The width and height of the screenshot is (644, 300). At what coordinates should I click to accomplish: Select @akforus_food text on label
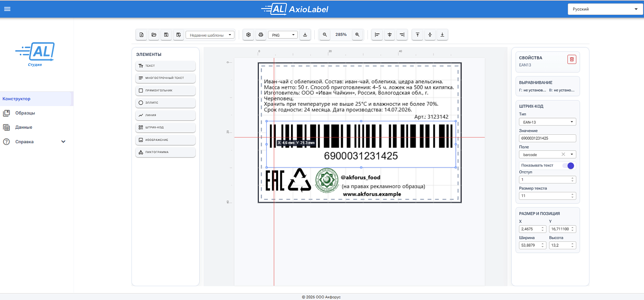click(360, 177)
